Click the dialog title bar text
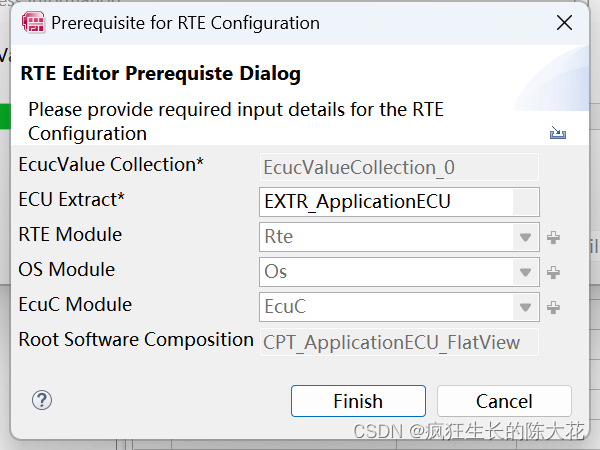 point(186,23)
